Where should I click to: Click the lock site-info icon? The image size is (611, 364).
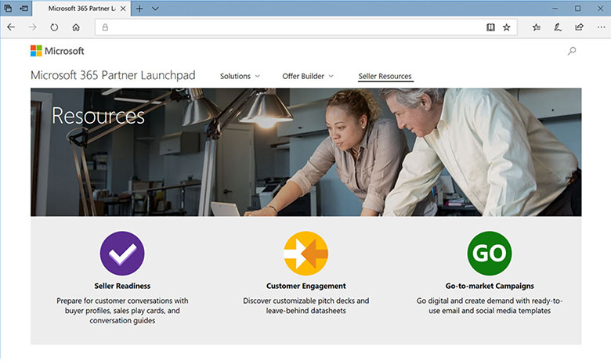pos(105,27)
